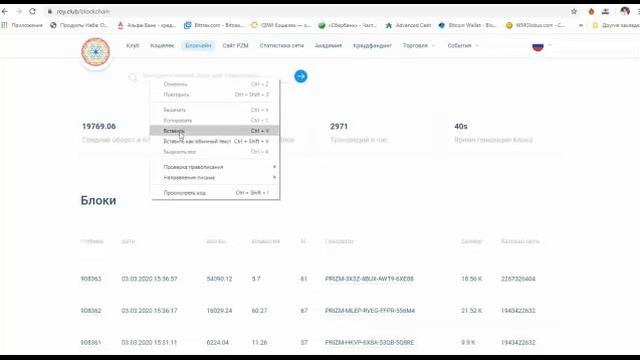Open block 908362 in the table
Screen dimensions: 640x360
91,311
